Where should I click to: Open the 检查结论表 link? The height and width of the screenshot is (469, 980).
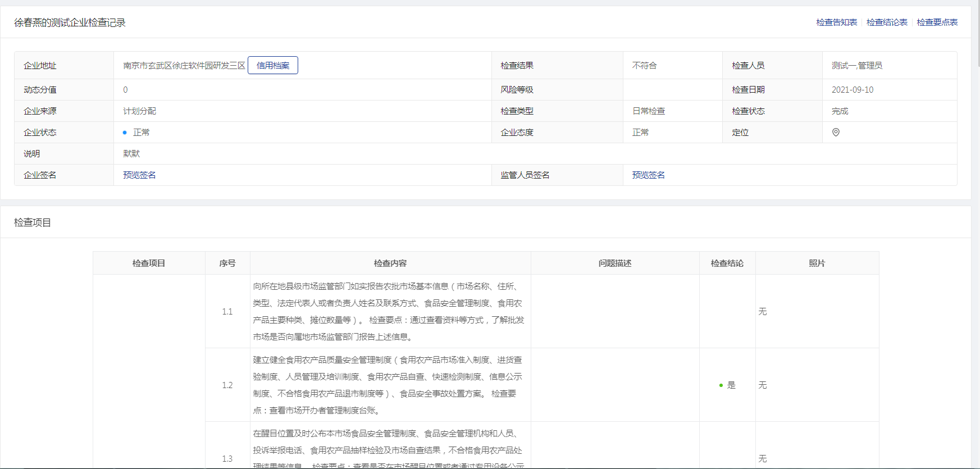pos(887,22)
